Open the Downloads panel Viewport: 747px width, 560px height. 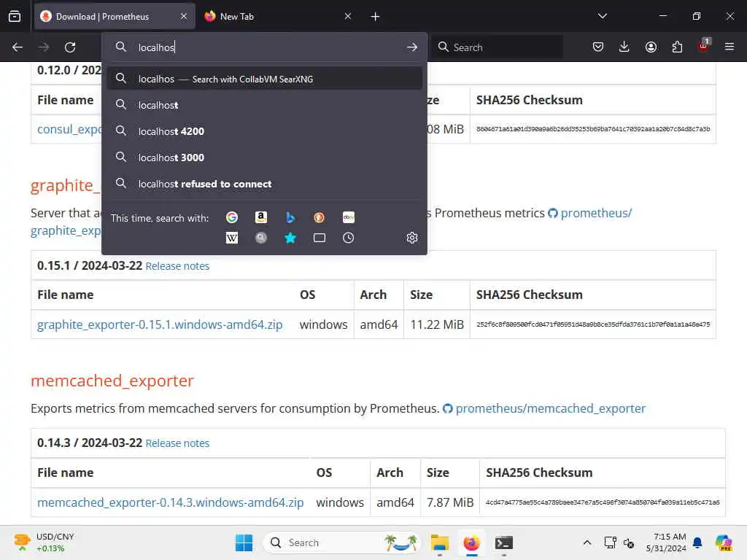[x=624, y=47]
